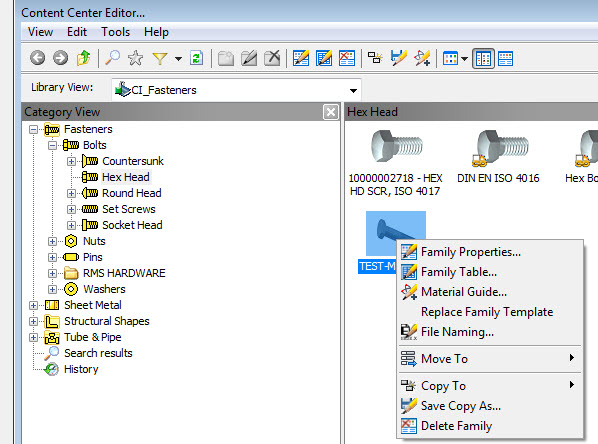Click the Forward navigation arrow
Viewport: 598px width, 444px height.
[x=60, y=58]
